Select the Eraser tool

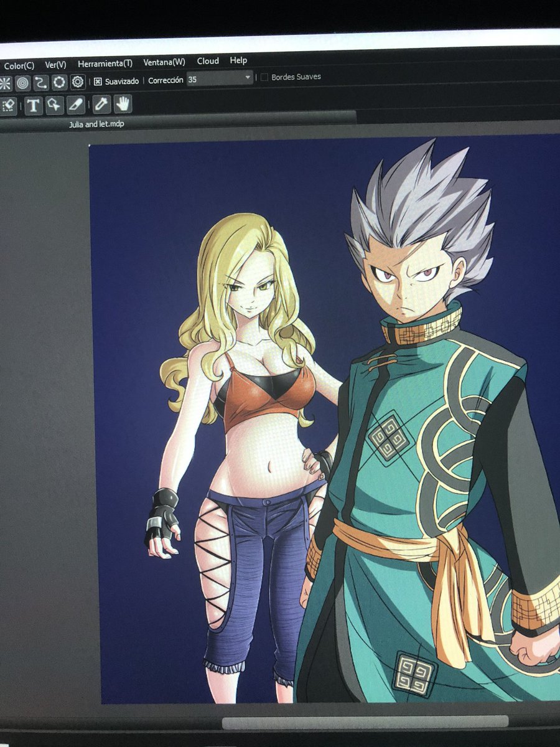click(x=75, y=105)
